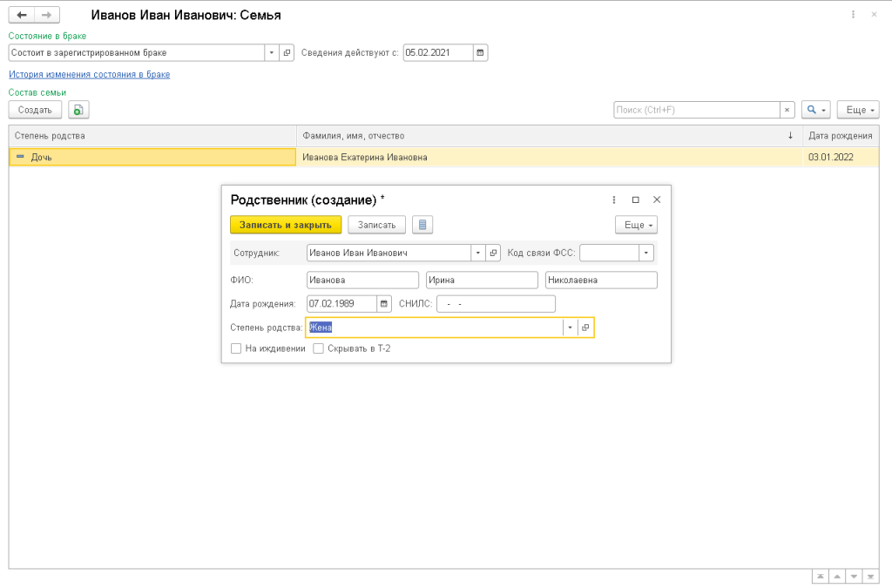Click the back navigation arrow
The height and width of the screenshot is (588, 892).
[x=22, y=16]
